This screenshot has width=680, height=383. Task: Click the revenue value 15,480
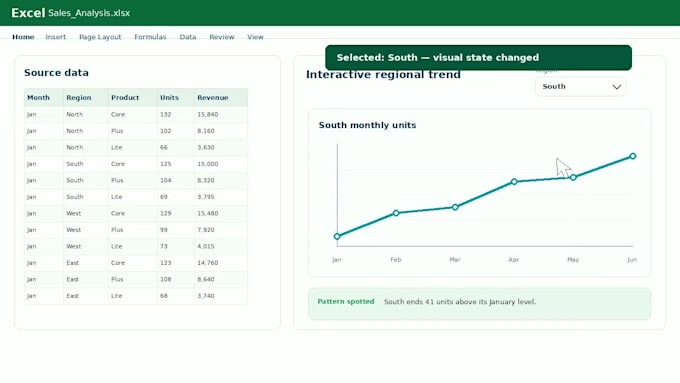pos(207,213)
